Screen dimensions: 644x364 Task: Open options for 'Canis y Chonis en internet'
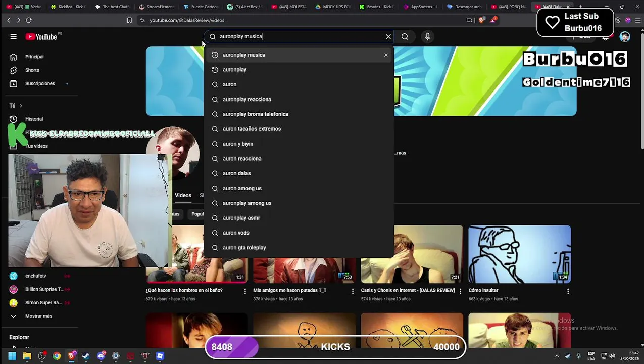click(460, 291)
